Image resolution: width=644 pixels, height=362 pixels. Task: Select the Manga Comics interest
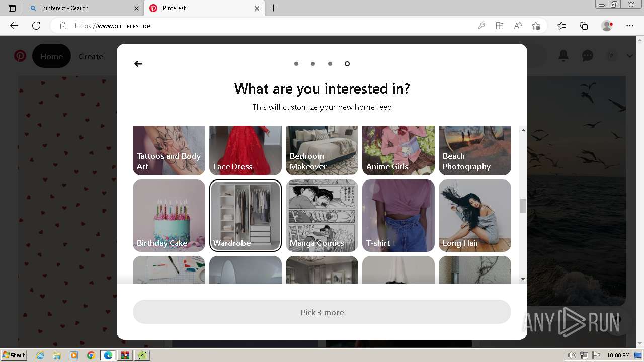coord(322,216)
